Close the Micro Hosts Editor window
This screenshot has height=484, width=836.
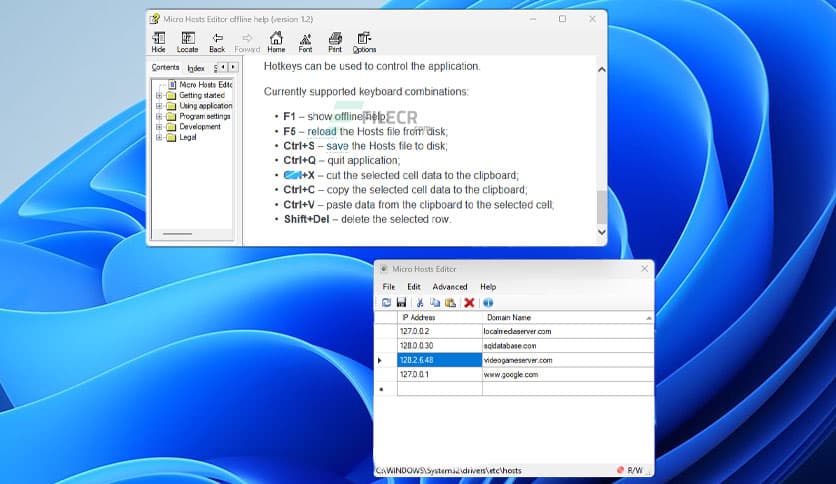pos(644,269)
